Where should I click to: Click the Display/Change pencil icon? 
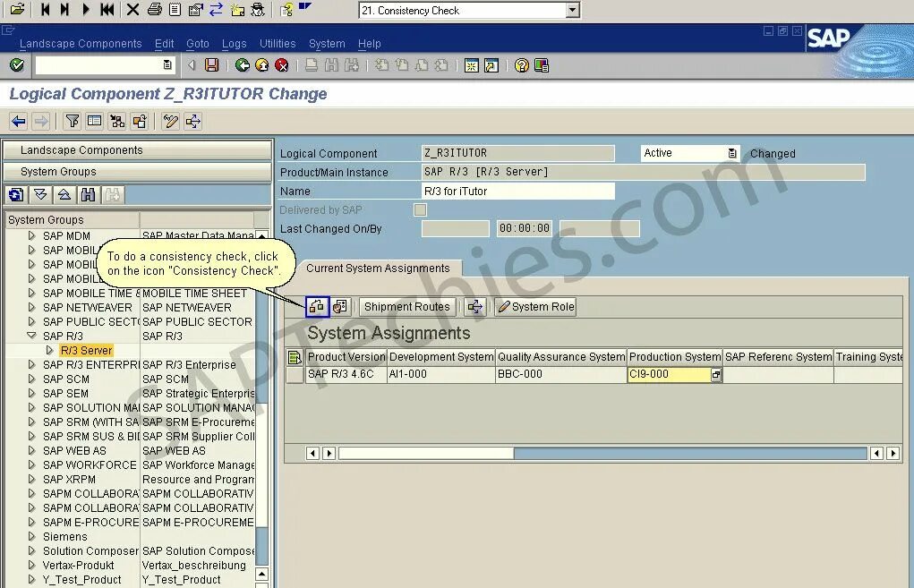pos(170,121)
